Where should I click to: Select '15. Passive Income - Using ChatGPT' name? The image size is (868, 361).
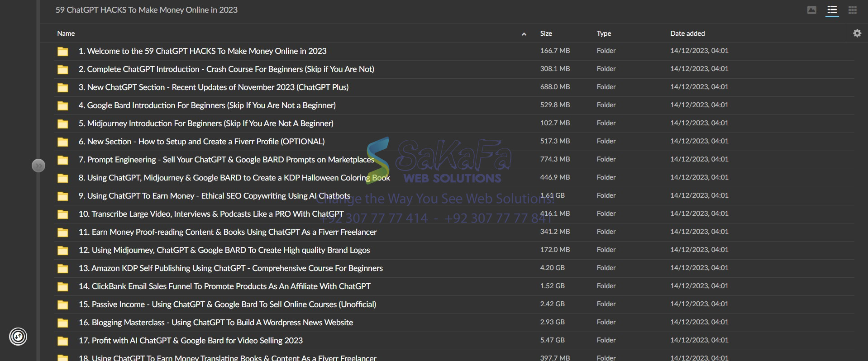(227, 304)
